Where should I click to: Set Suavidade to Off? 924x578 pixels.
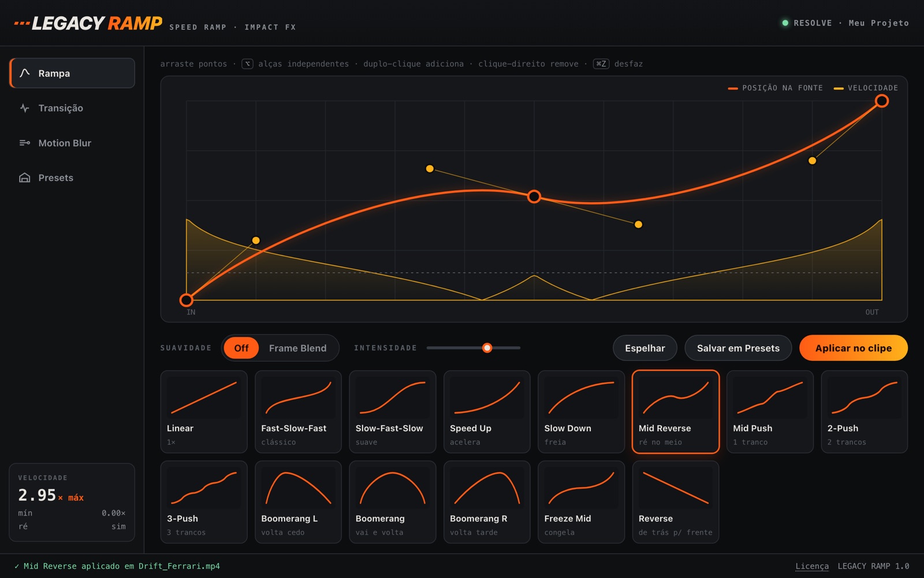click(241, 348)
